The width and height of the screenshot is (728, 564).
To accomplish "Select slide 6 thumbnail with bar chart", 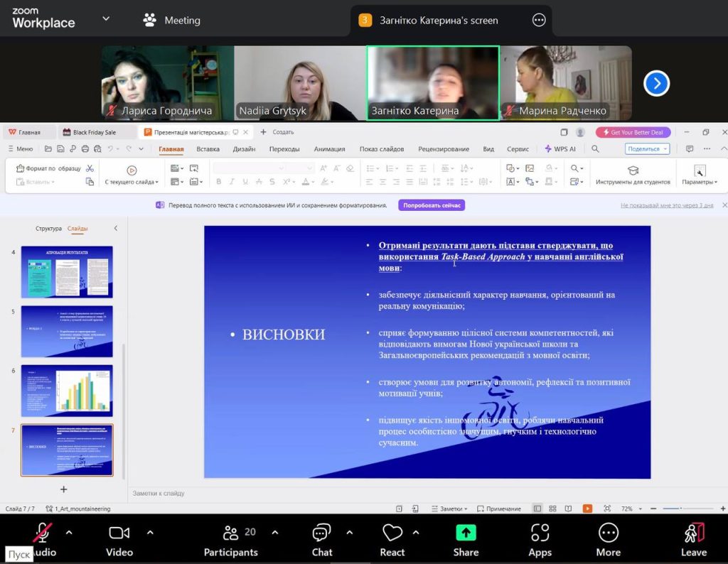I will point(67,391).
